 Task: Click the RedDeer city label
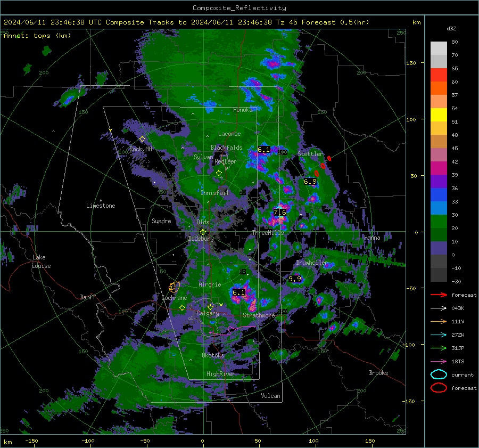(226, 161)
